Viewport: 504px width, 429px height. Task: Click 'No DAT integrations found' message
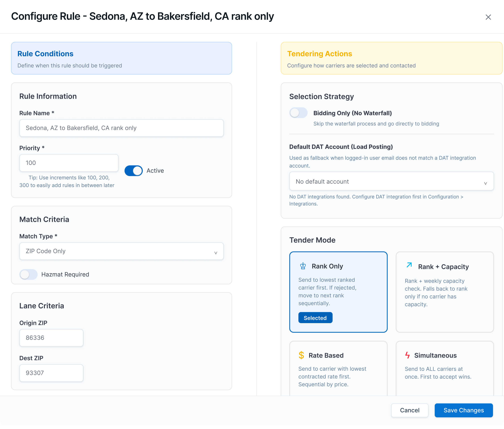(x=376, y=200)
